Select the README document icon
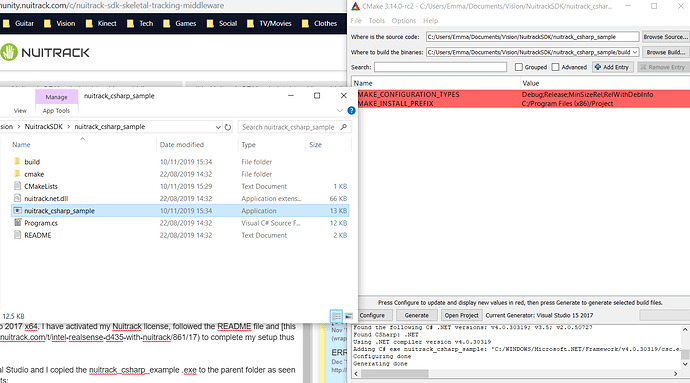Screen dimensions: 690x383 17,235
